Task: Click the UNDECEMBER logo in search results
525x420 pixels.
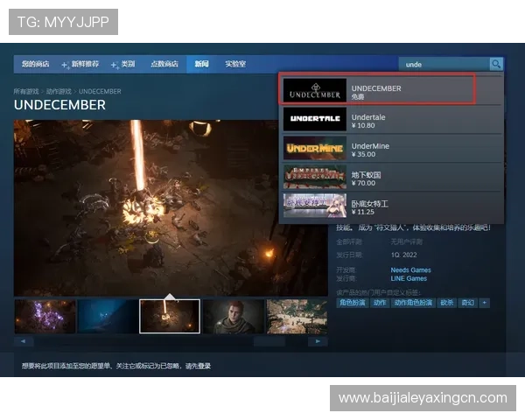Action: point(314,92)
